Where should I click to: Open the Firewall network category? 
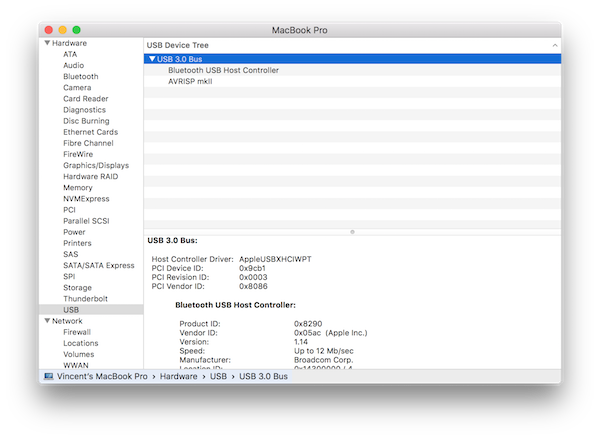coord(77,332)
